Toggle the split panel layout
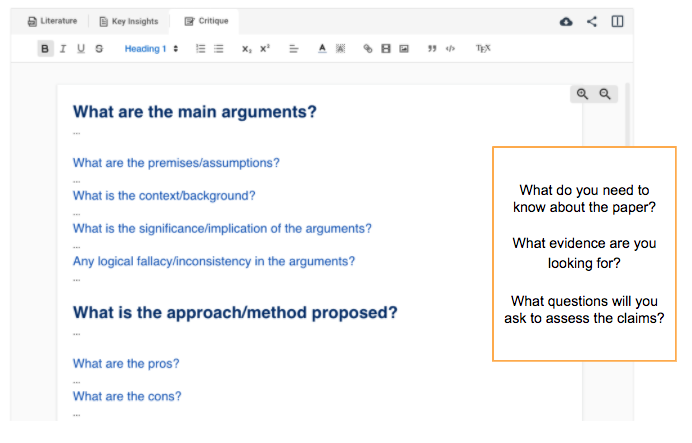Screen dimensions: 692x443 pyautogui.click(x=617, y=21)
